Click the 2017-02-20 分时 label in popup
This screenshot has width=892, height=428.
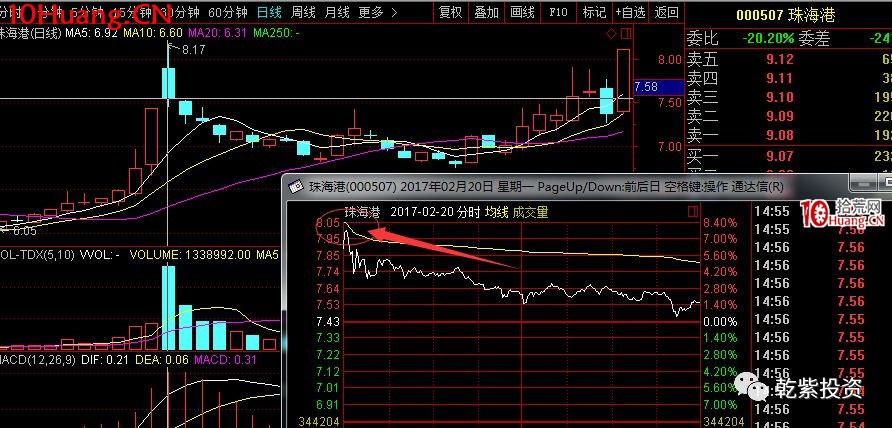tap(435, 212)
